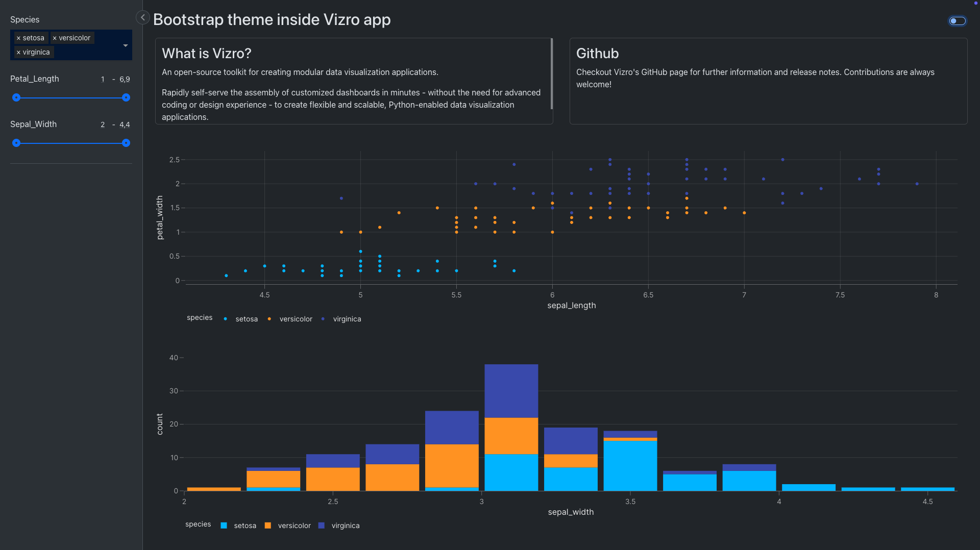Toggle versicolor in histogram legend
Screen dimensions: 980x550
294,526
